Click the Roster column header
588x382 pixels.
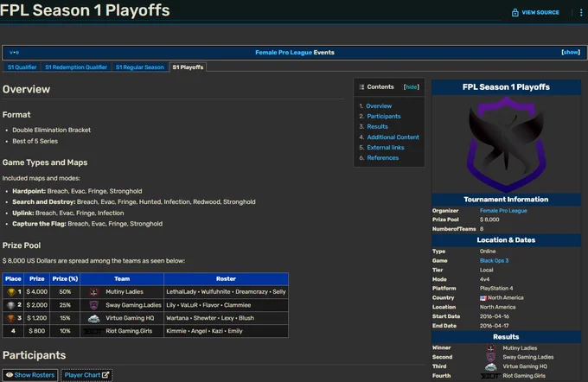[226, 279]
